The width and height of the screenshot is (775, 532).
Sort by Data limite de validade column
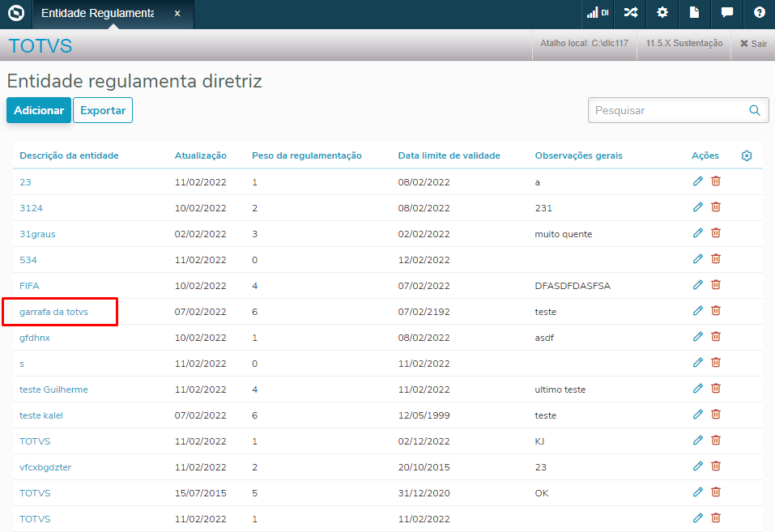click(449, 155)
